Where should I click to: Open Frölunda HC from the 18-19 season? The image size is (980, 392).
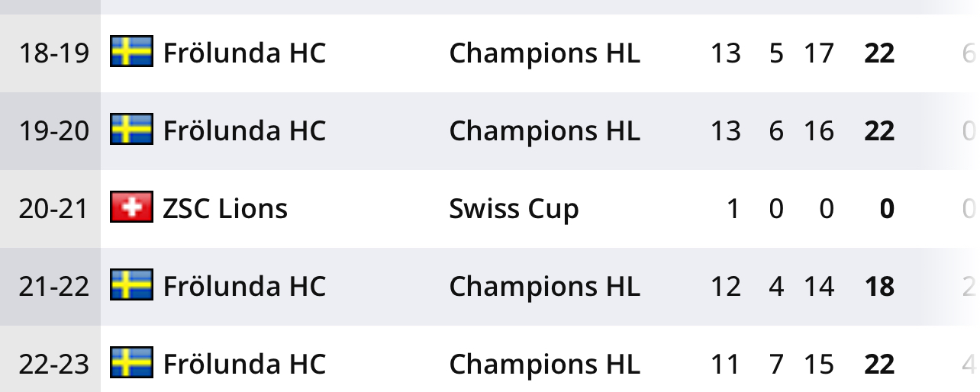click(244, 53)
